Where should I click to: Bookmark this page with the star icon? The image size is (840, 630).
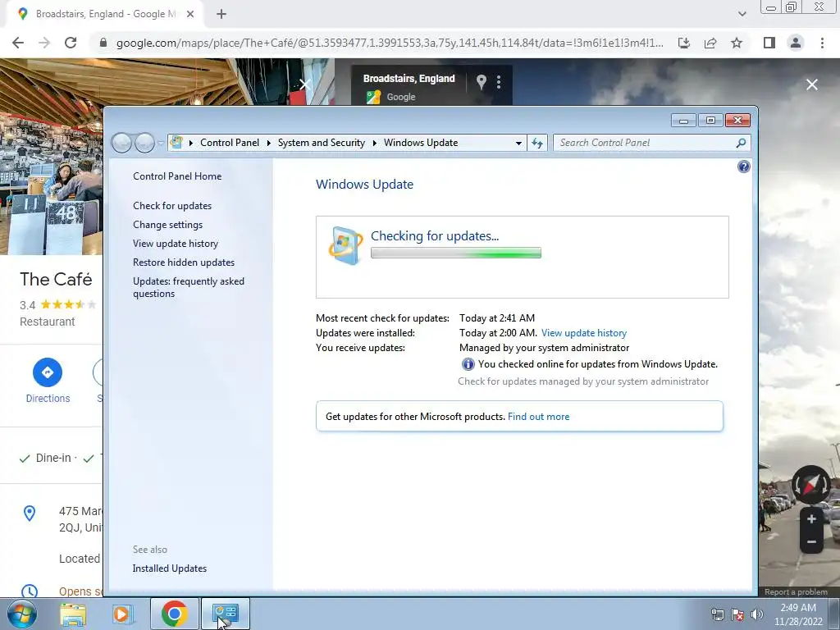coord(737,43)
